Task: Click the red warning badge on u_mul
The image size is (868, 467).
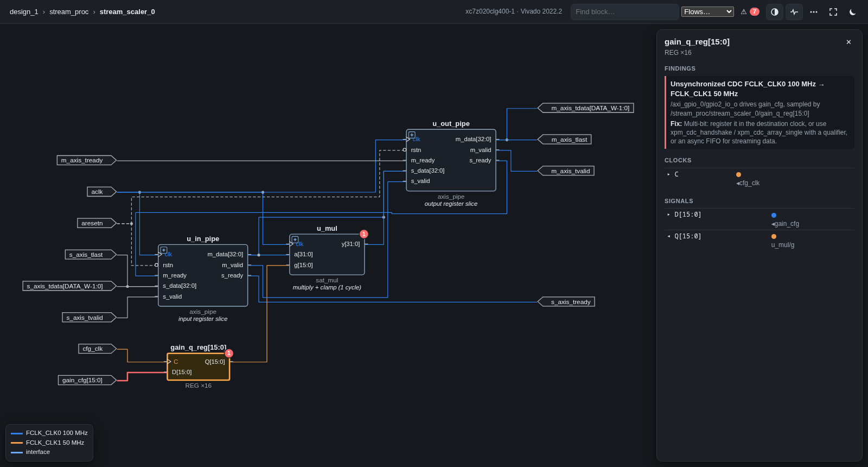Action: [364, 234]
